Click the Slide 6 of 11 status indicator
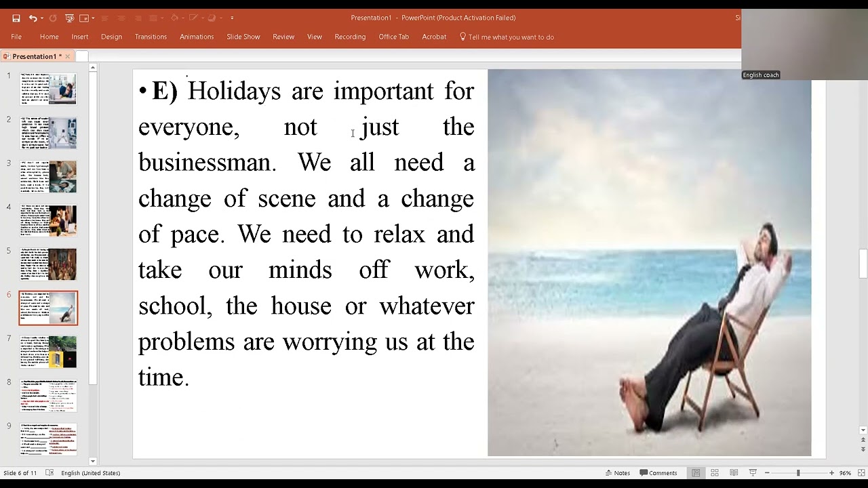Image resolution: width=868 pixels, height=488 pixels. click(x=20, y=473)
